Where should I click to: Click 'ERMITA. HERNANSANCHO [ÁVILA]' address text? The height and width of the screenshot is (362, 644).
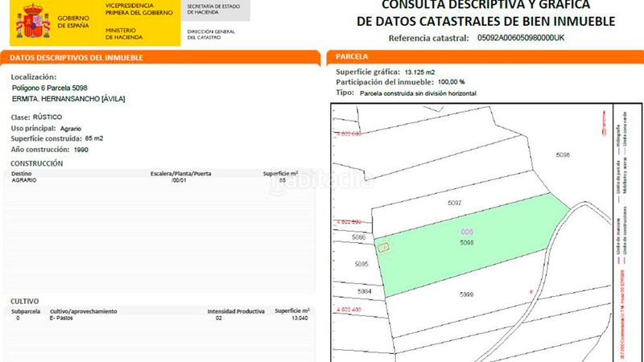(68, 99)
